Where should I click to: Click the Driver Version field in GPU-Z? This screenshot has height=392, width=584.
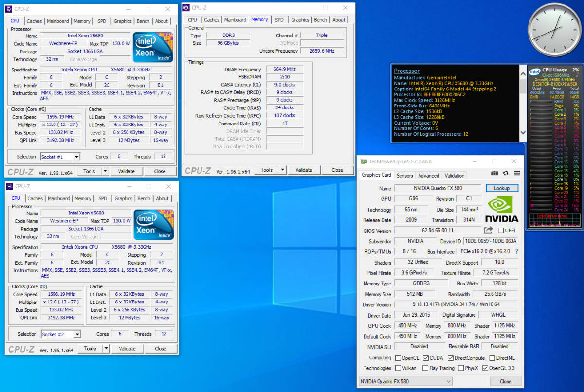456,304
